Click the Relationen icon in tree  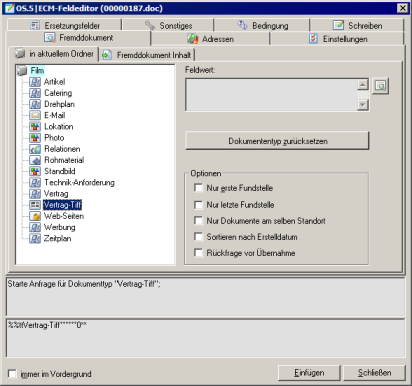[x=35, y=149]
